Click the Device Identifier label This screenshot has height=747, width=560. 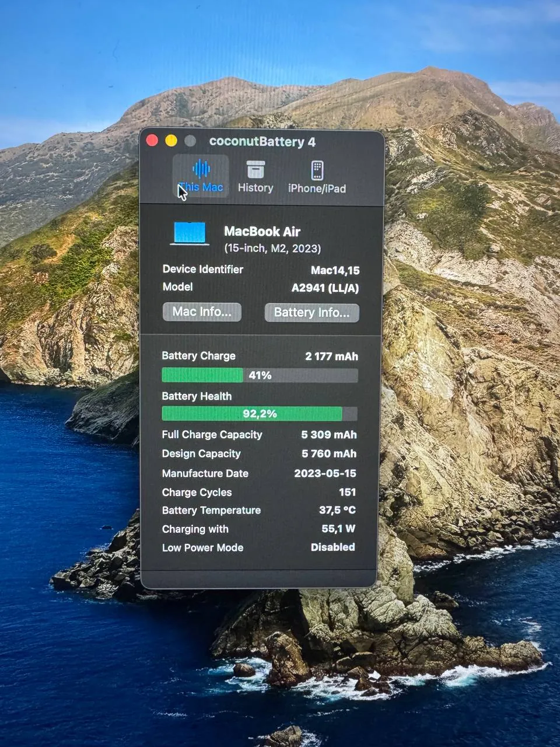coord(202,269)
